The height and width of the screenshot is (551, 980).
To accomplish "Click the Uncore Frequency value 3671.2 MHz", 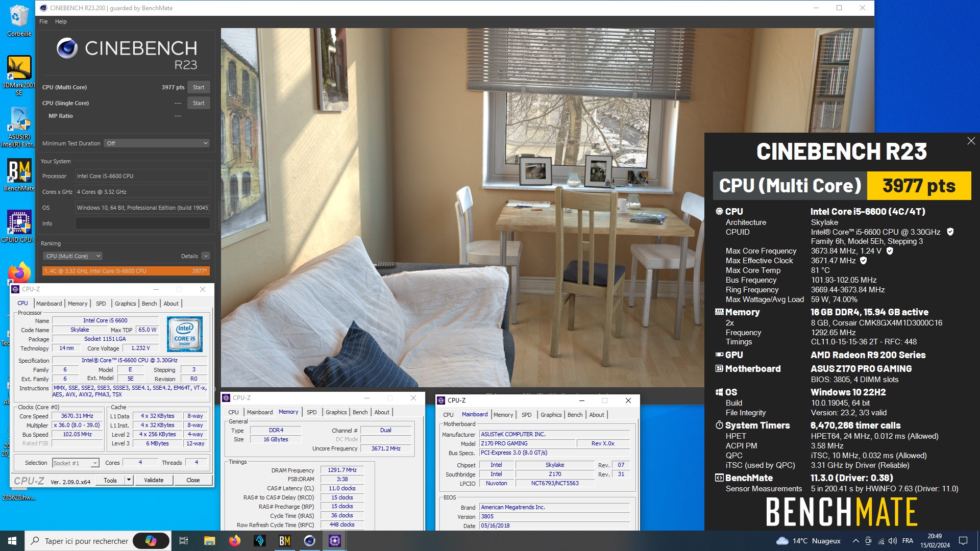I will 385,448.
